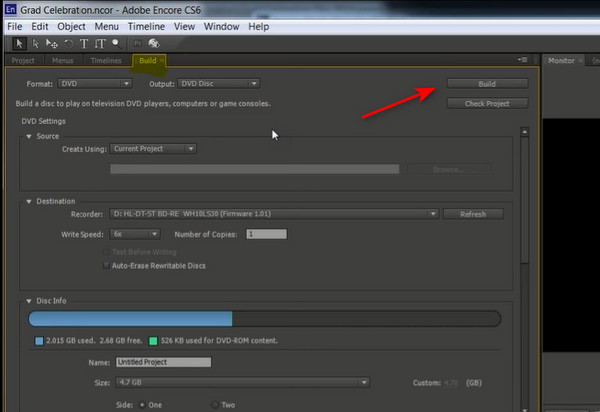600x412 pixels.
Task: Select the Direct Select tool
Action: click(x=36, y=44)
